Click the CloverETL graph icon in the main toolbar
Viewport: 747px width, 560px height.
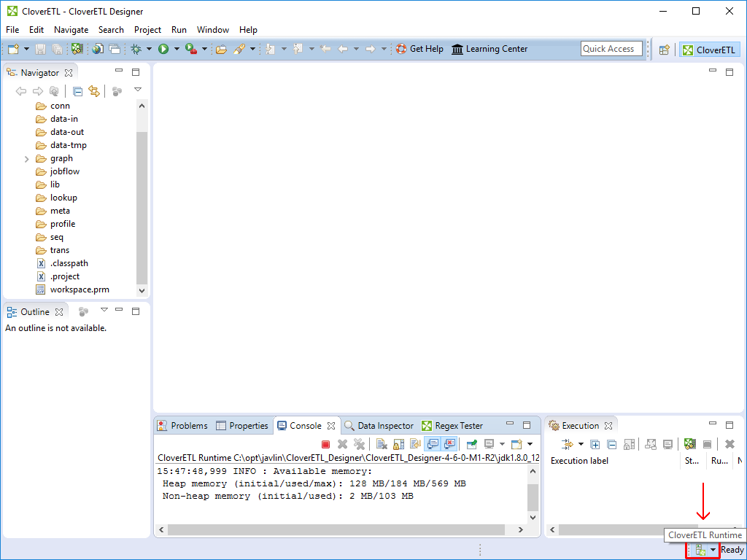[77, 49]
